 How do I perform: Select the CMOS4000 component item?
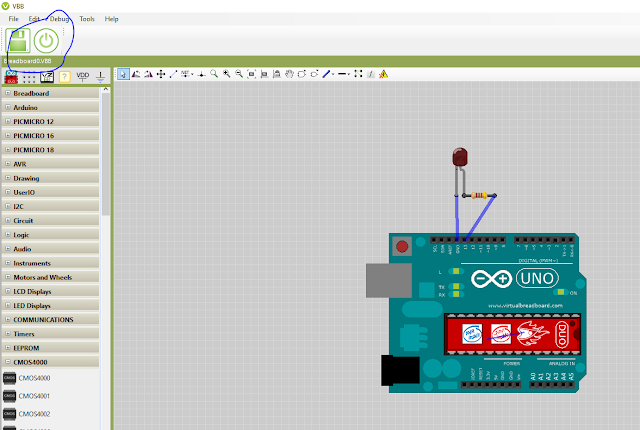click(x=27, y=378)
